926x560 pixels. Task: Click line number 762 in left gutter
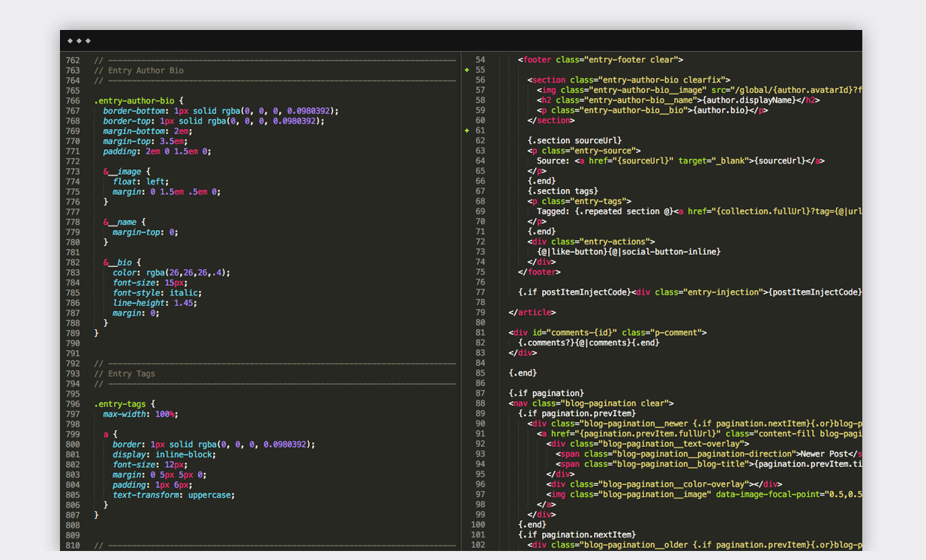(73, 60)
